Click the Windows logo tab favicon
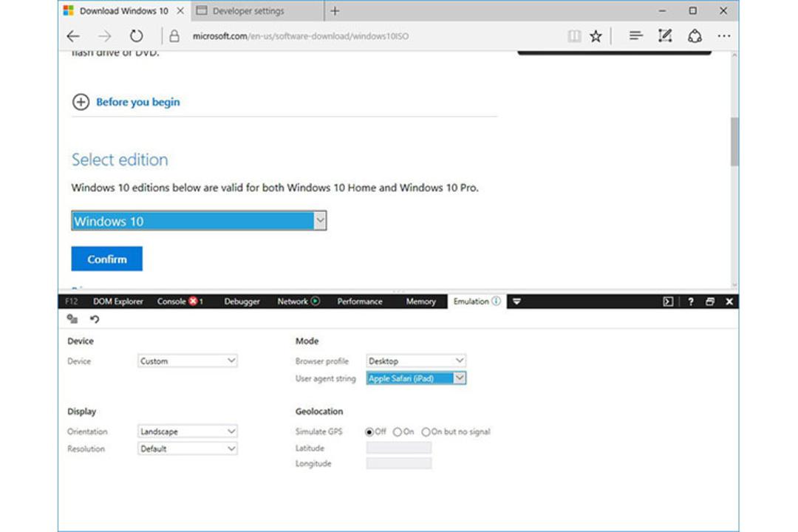The width and height of the screenshot is (798, 532). point(68,10)
